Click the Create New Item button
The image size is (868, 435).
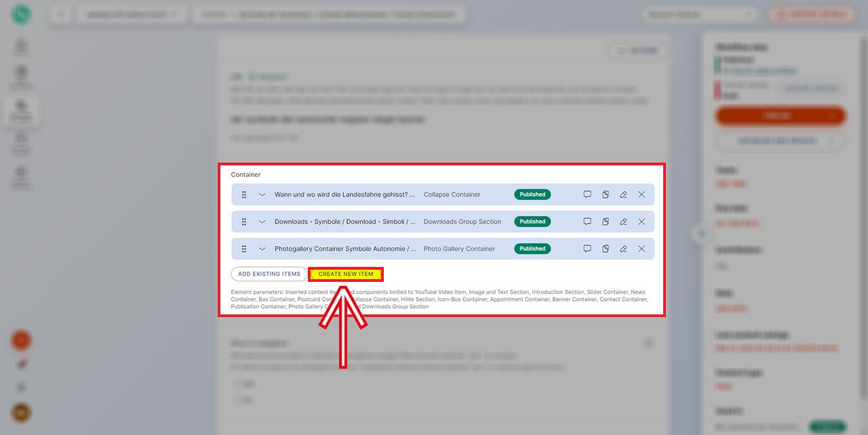pos(346,274)
